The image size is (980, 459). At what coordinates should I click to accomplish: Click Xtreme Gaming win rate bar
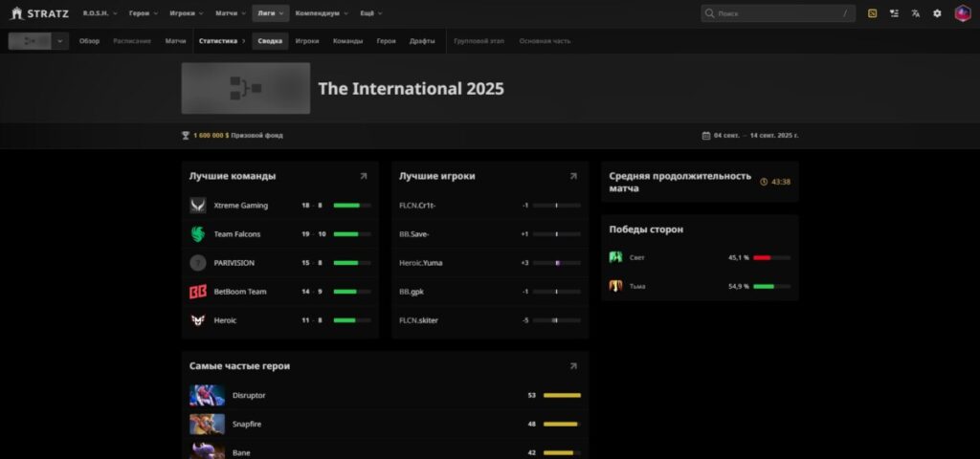click(x=352, y=206)
